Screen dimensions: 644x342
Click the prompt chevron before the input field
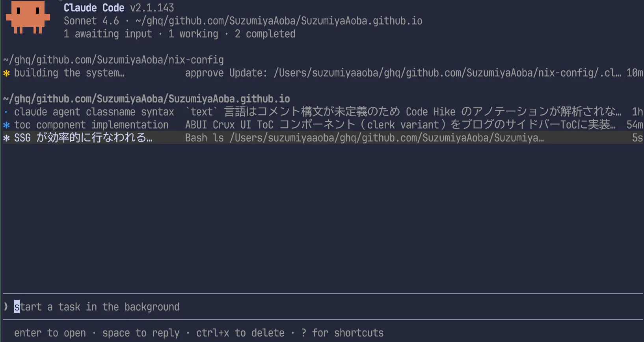pyautogui.click(x=6, y=307)
